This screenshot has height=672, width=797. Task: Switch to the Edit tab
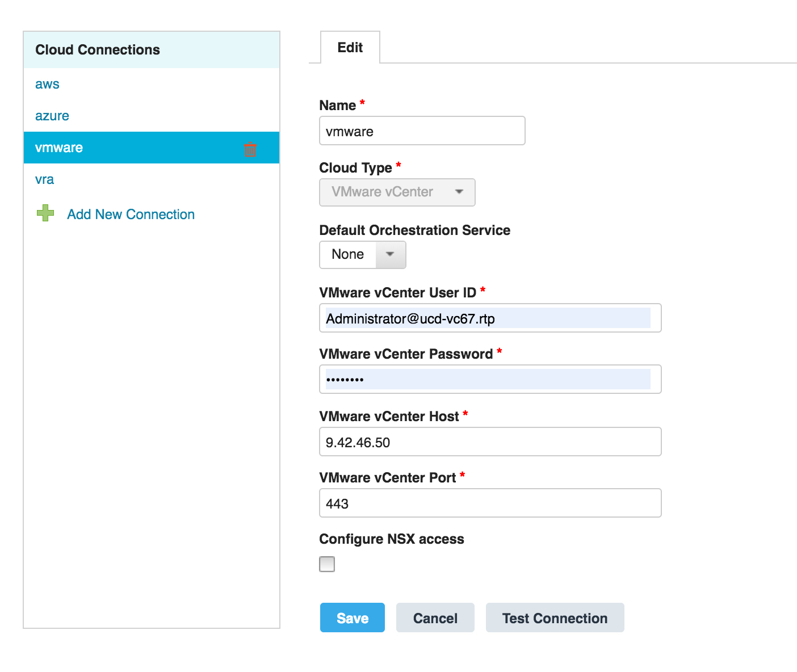tap(350, 48)
